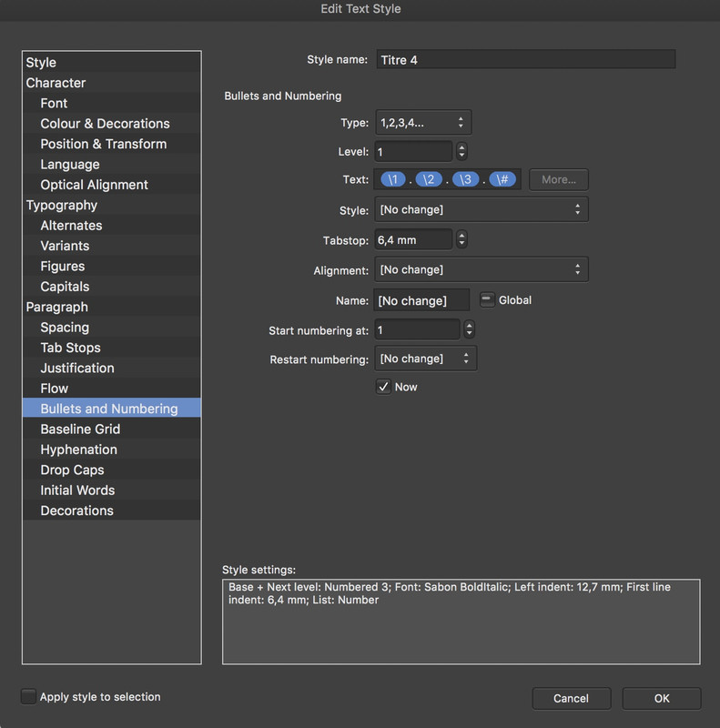Enable Apply style to selection

[x=29, y=697]
